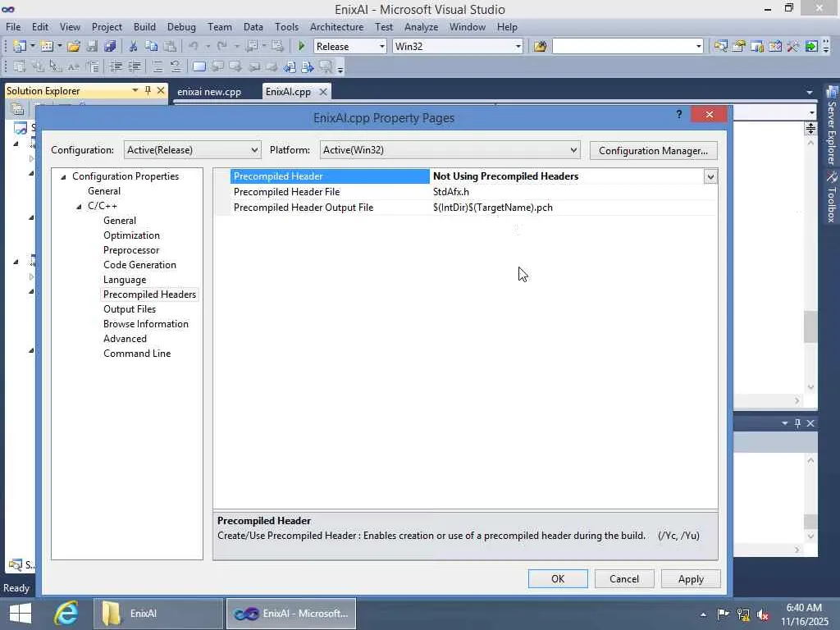Open the Analyze menu
Image resolution: width=840 pixels, height=630 pixels.
[x=421, y=27]
